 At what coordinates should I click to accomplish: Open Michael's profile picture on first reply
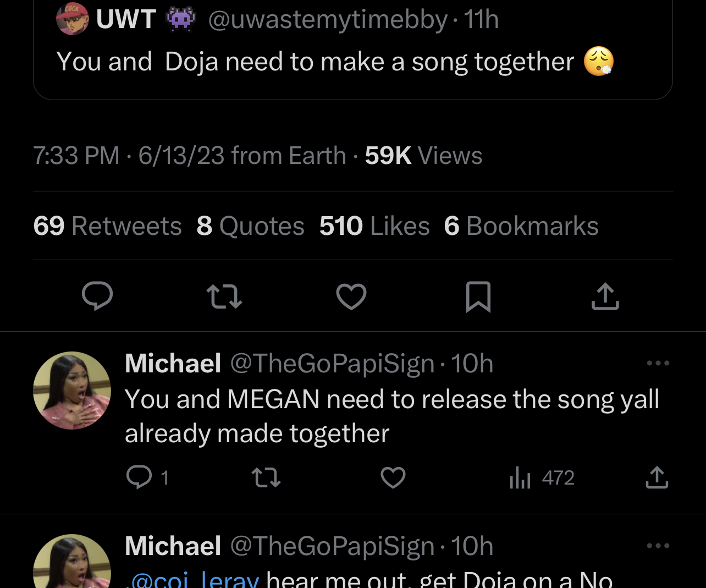[x=72, y=391]
